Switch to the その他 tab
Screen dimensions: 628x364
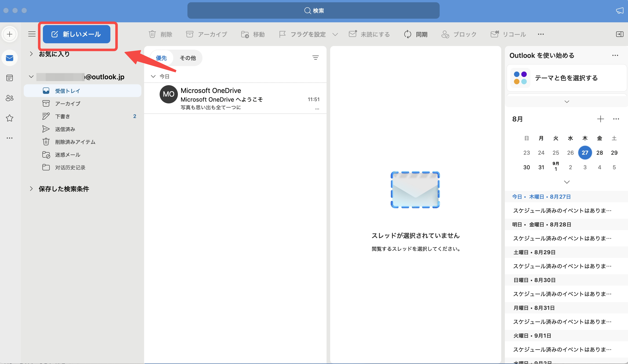[188, 58]
